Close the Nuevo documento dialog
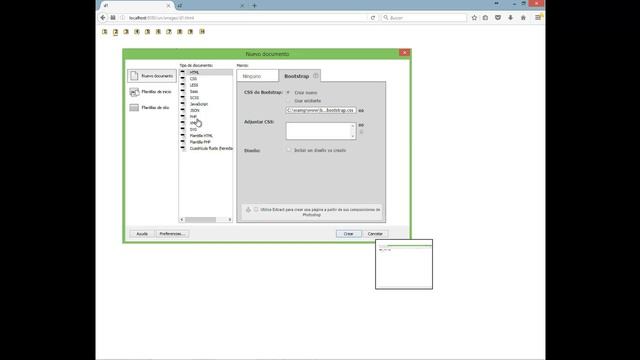The height and width of the screenshot is (360, 640). (x=404, y=53)
